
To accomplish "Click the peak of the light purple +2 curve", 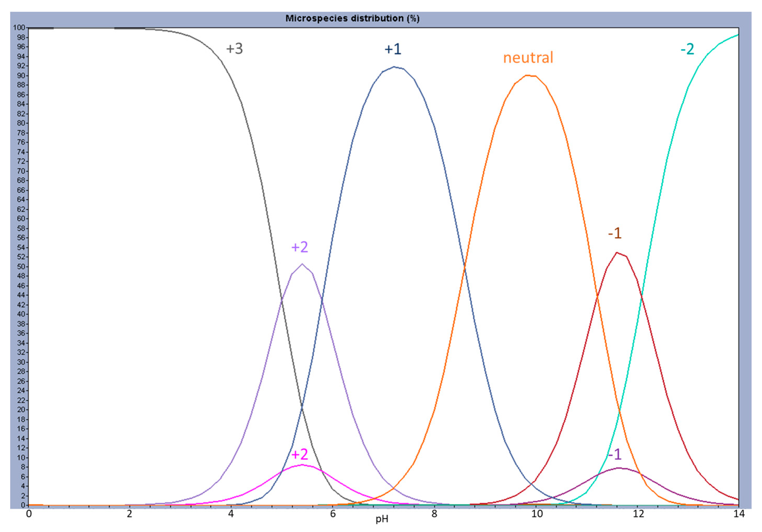I will (302, 264).
